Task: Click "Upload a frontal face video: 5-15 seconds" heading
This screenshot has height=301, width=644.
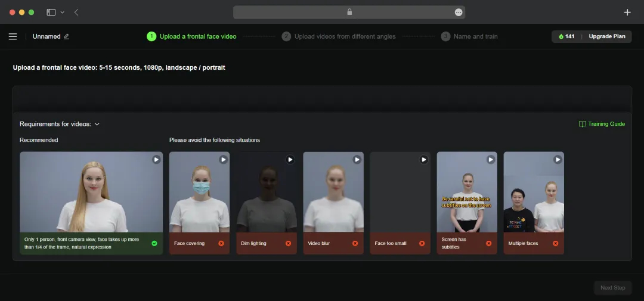Action: [119, 67]
